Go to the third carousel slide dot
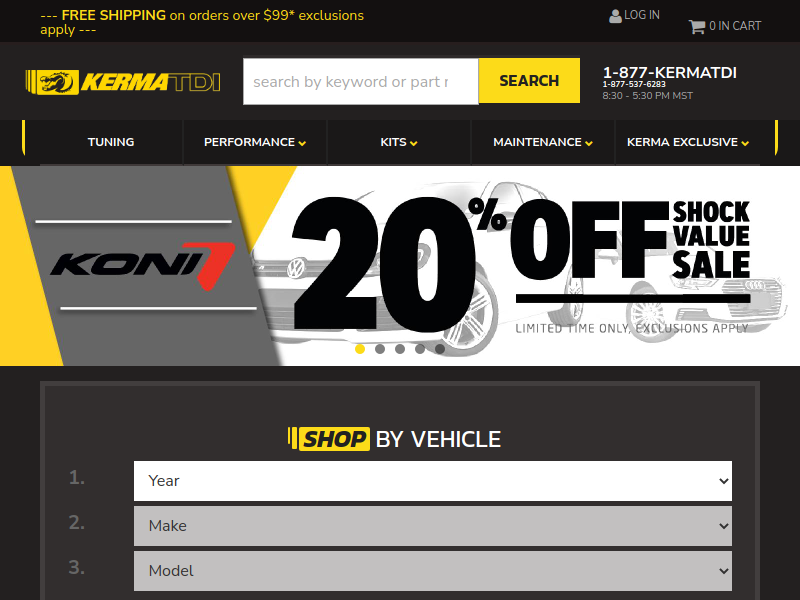This screenshot has width=800, height=600. pos(400,349)
